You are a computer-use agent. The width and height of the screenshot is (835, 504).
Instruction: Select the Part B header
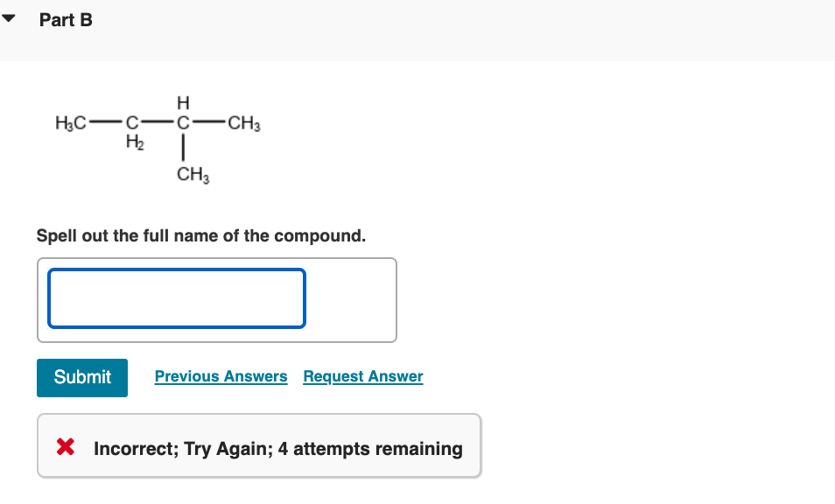click(x=66, y=19)
